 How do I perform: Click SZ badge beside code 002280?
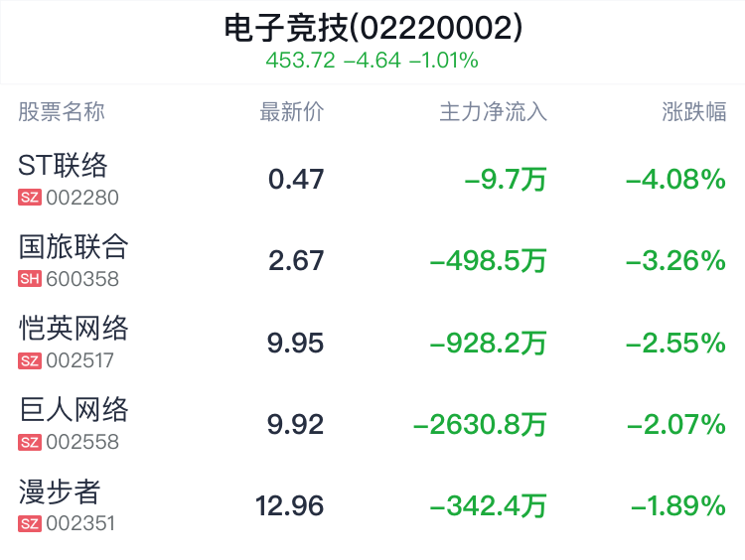(x=29, y=198)
